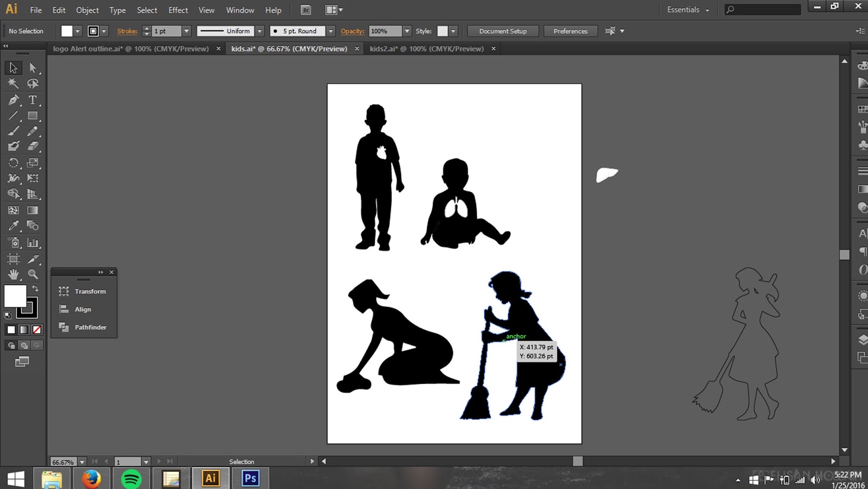Select the Blend tool
Screen dimensions: 868x489
pyautogui.click(x=33, y=226)
